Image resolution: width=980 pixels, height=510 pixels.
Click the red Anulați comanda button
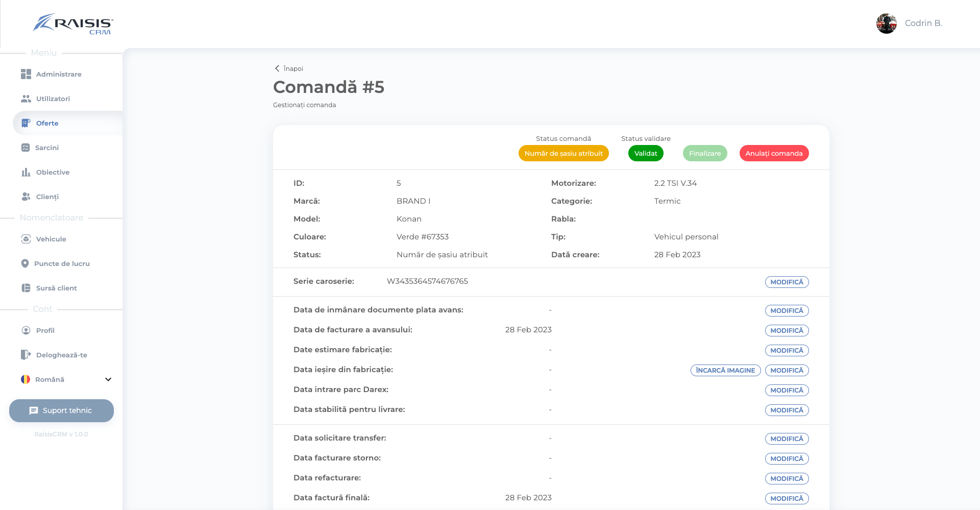click(774, 153)
